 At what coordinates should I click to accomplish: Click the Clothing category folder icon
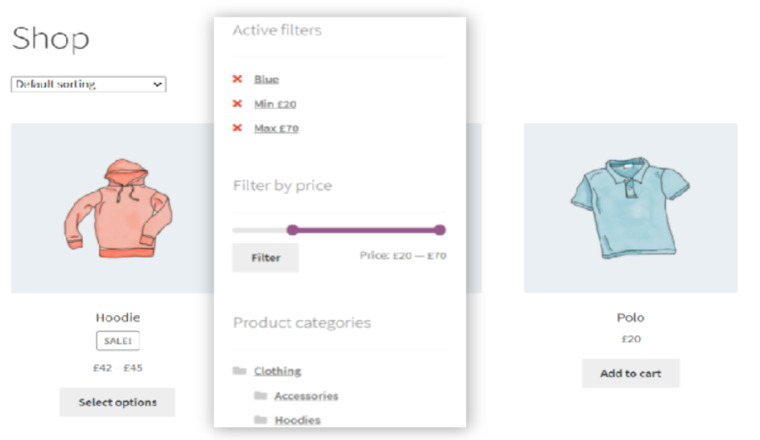239,371
